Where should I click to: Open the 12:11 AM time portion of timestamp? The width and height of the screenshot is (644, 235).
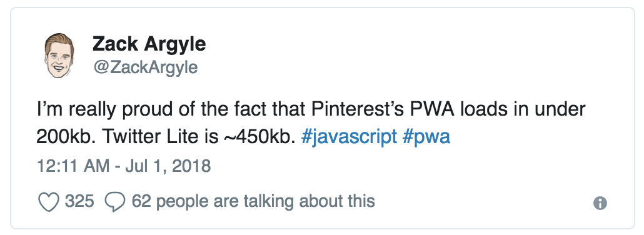tap(73, 166)
